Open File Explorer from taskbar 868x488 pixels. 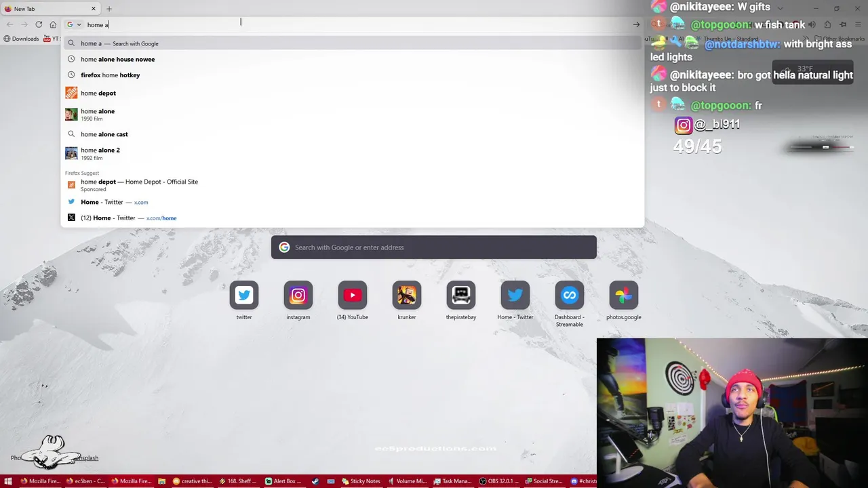tap(162, 481)
